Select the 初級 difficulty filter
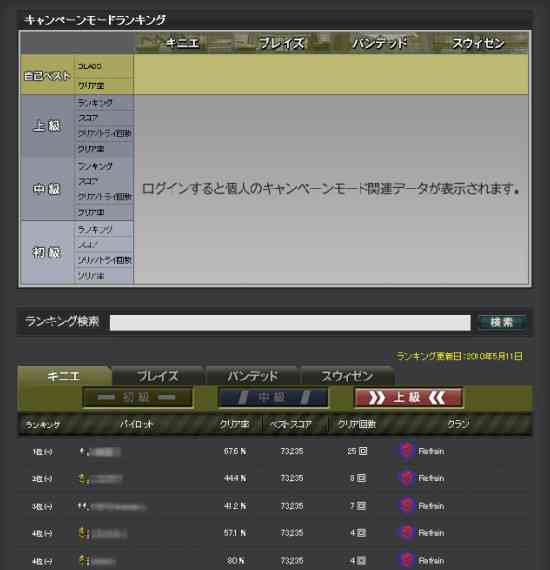 (x=137, y=397)
